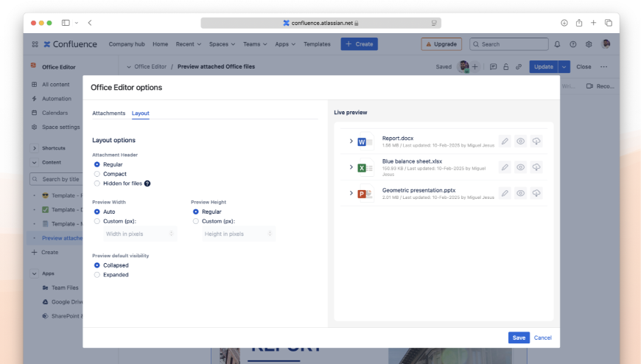Open the app switcher grid icon
The image size is (641, 364).
click(35, 44)
